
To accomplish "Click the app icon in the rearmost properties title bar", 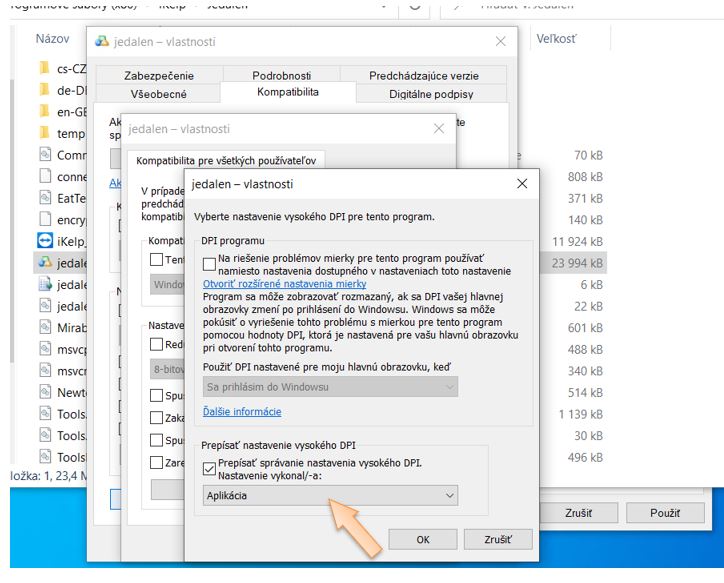I will click(101, 42).
